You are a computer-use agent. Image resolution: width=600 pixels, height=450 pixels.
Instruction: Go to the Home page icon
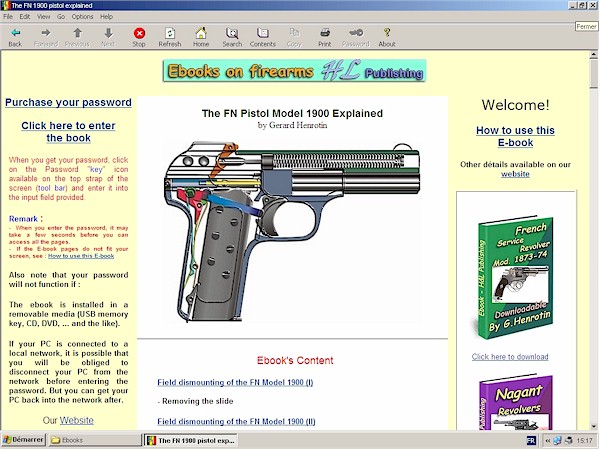click(201, 33)
